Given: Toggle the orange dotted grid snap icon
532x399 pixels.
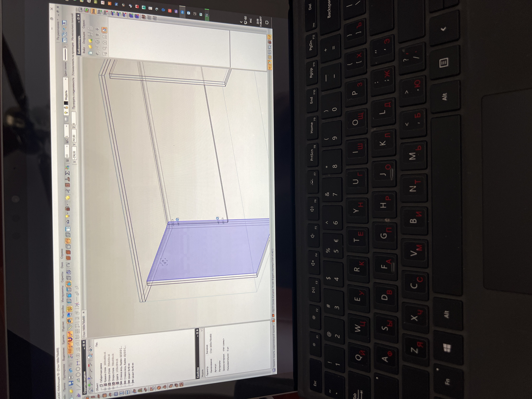Looking at the screenshot, I should tap(70, 351).
